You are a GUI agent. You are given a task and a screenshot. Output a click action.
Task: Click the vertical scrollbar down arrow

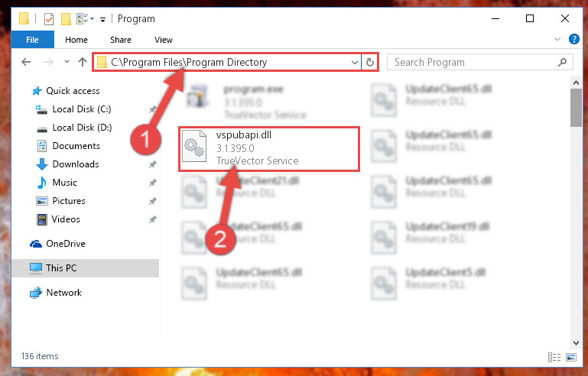pos(576,342)
